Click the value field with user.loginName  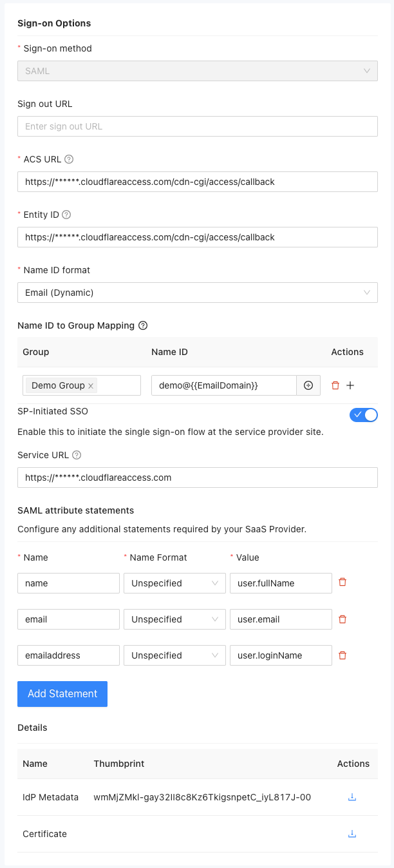click(281, 655)
